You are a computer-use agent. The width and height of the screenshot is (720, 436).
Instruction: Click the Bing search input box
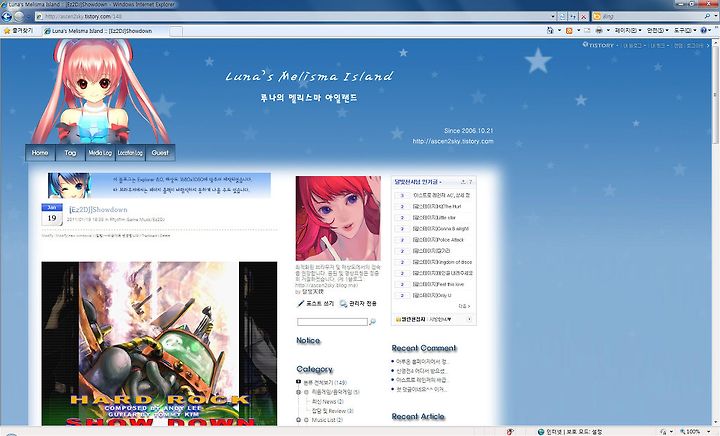point(648,16)
